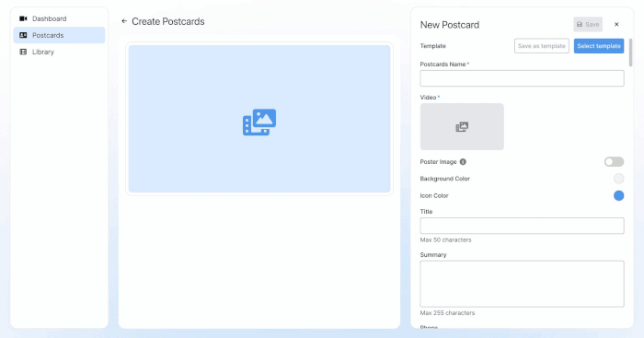Image resolution: width=644 pixels, height=338 pixels.
Task: Click the Title input field
Action: (522, 226)
